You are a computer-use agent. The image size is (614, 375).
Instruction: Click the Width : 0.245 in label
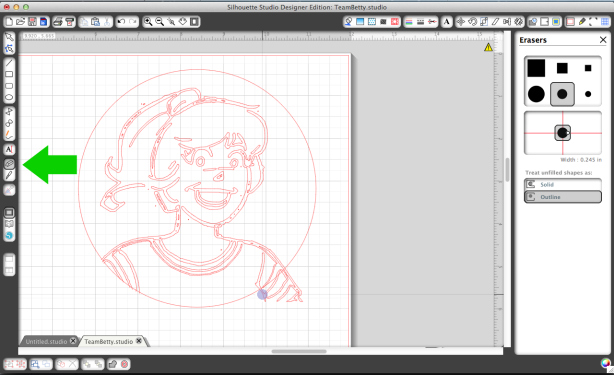(x=581, y=160)
